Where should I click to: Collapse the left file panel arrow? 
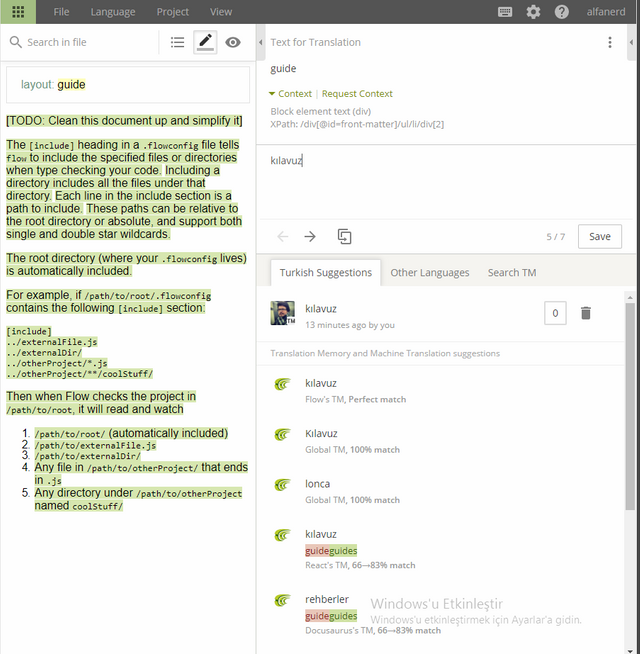[261, 42]
